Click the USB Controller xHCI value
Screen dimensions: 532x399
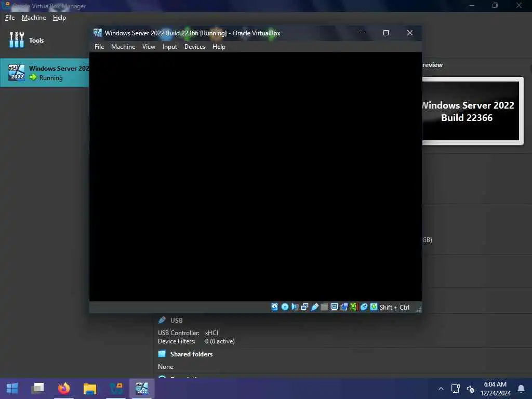tap(211, 333)
